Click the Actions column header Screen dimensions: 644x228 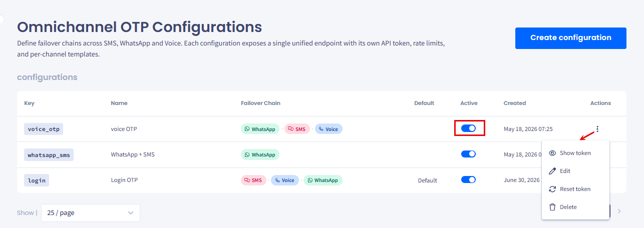click(x=600, y=103)
